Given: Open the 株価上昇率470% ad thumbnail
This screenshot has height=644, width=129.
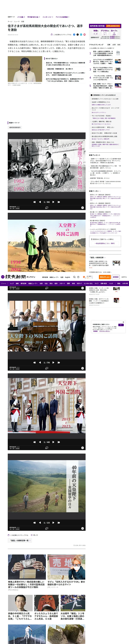Looking at the screenshot, I should tap(27, 567).
